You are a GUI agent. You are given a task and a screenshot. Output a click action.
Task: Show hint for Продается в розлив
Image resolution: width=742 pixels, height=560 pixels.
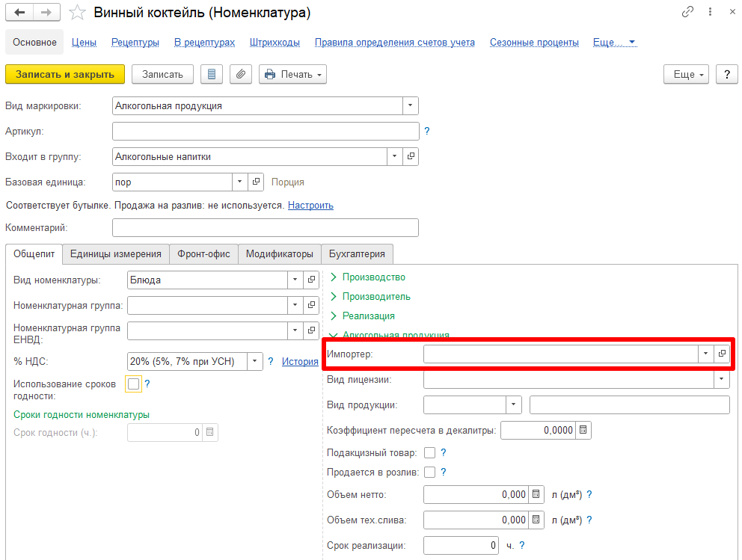(x=444, y=472)
